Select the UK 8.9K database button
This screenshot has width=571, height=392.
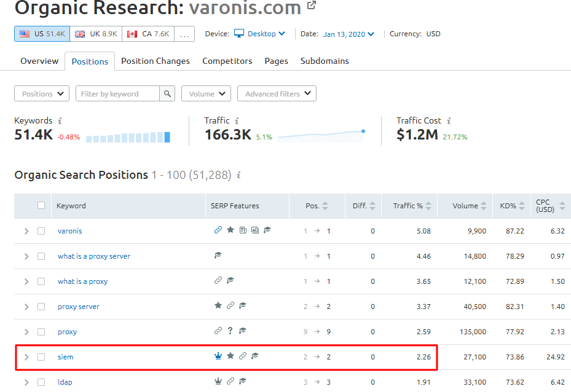[96, 34]
